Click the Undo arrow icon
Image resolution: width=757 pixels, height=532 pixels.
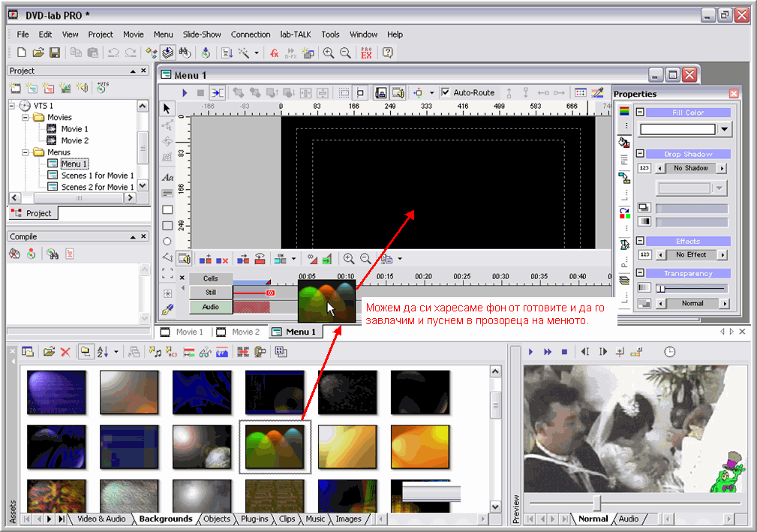click(x=113, y=53)
